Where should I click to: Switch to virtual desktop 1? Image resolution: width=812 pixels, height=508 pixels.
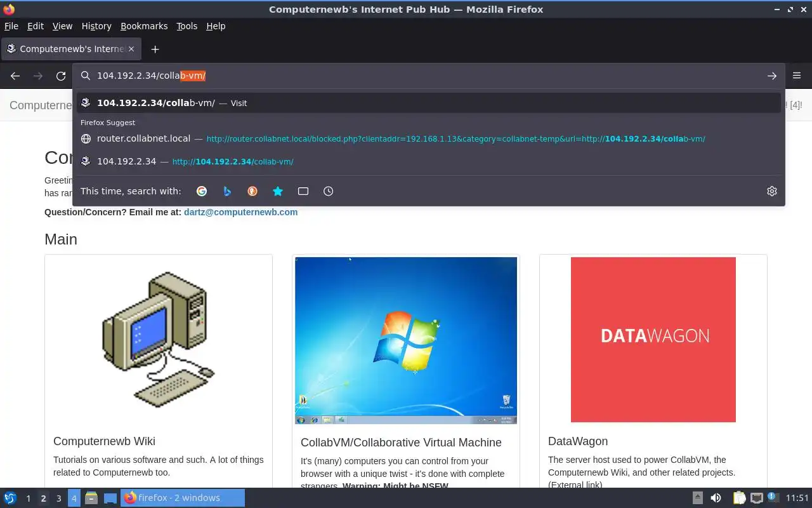tap(28, 498)
